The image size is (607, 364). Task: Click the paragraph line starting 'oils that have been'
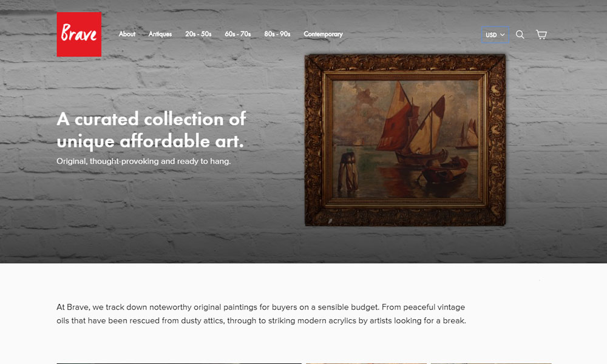pyautogui.click(x=261, y=321)
